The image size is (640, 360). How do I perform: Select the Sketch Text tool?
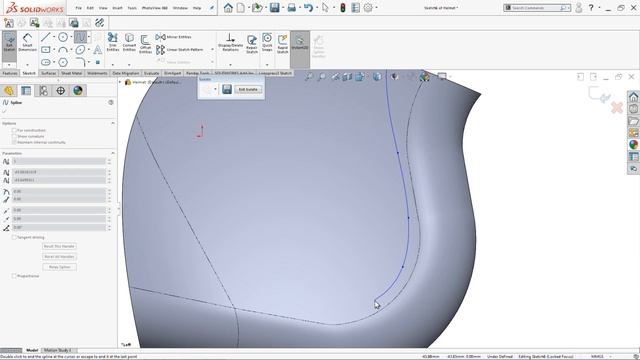tap(98, 50)
